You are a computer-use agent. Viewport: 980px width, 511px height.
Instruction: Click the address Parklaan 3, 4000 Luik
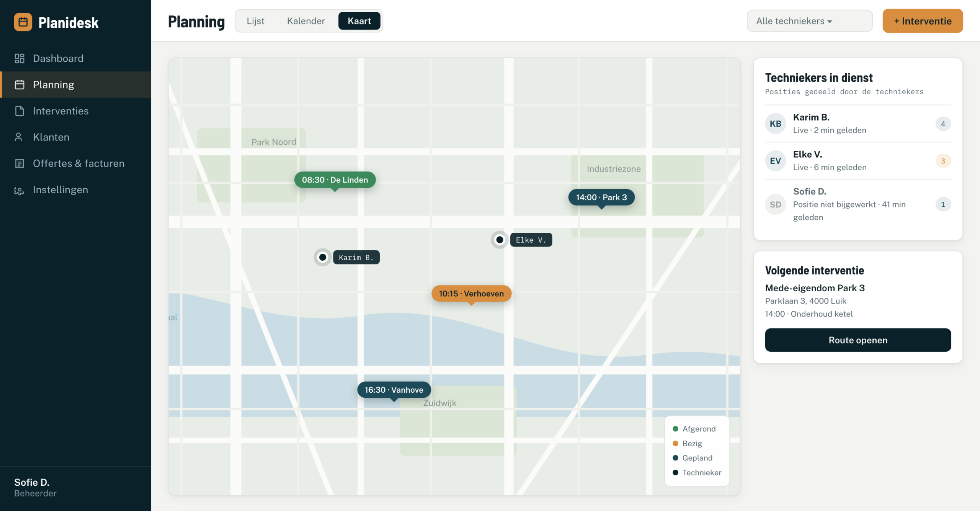(x=805, y=301)
